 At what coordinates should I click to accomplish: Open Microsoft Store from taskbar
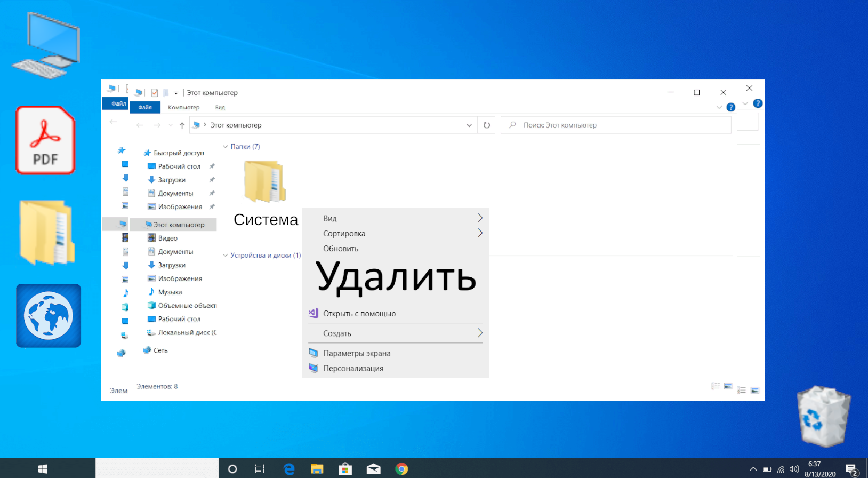tap(345, 469)
